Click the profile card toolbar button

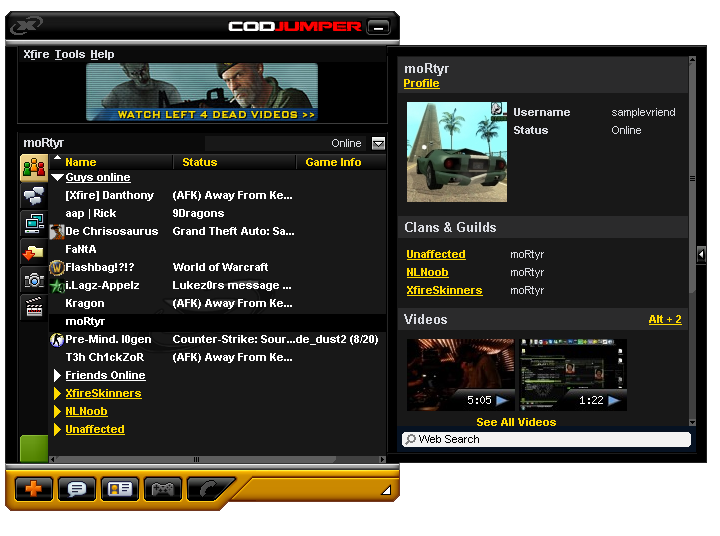point(120,489)
